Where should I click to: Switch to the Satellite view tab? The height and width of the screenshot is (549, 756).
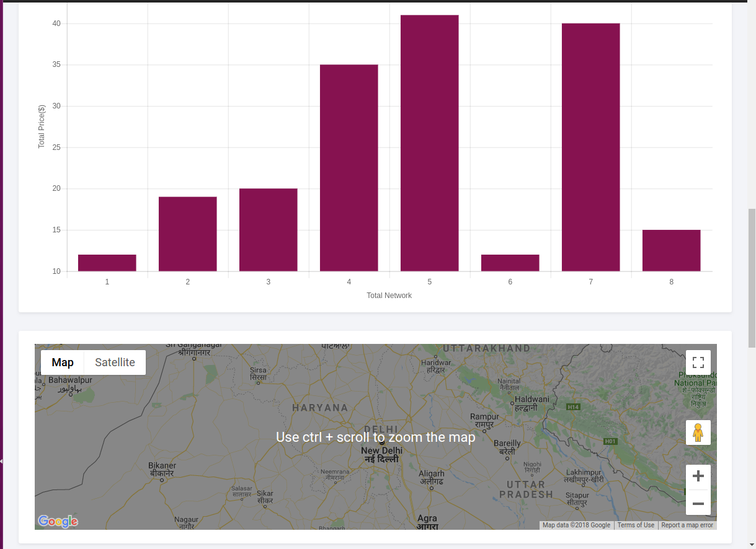pos(115,362)
